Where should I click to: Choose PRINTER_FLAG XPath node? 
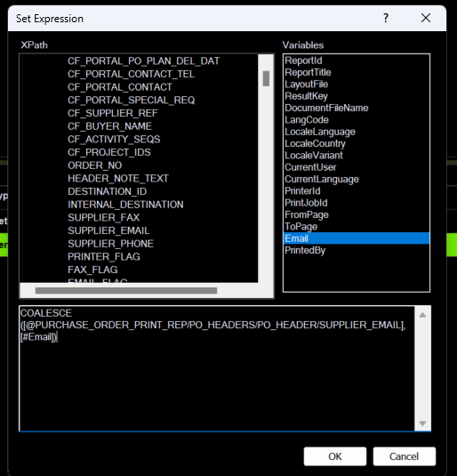coord(104,257)
